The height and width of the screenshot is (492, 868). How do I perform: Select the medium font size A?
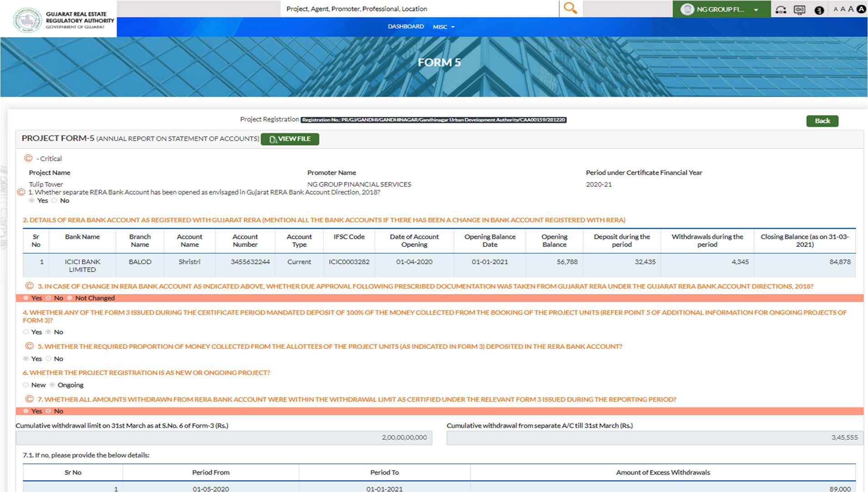point(843,9)
